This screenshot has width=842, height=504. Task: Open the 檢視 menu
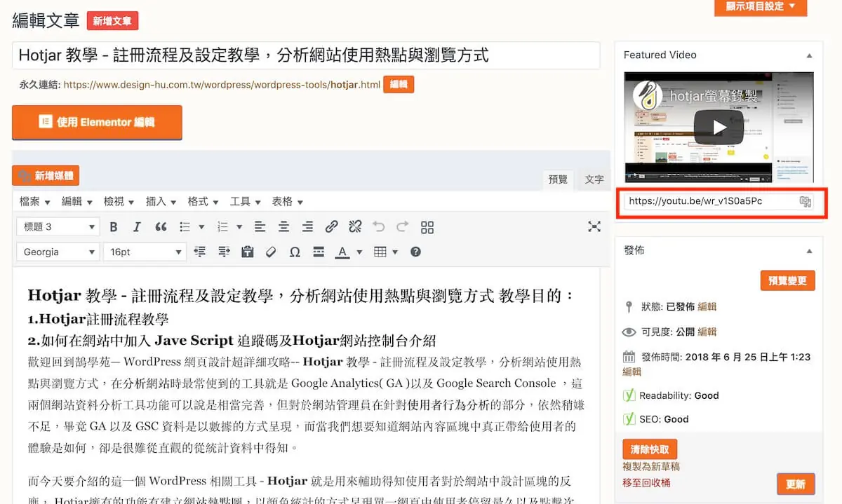pyautogui.click(x=119, y=201)
